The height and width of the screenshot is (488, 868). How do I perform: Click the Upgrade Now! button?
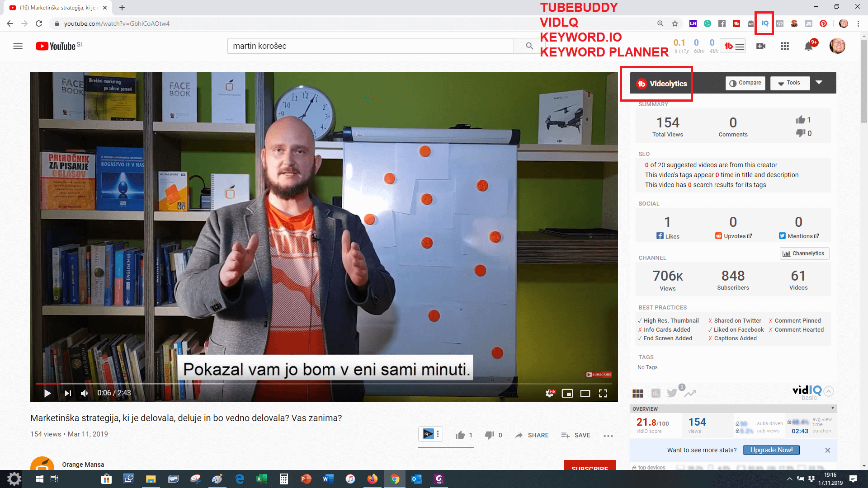pos(771,450)
